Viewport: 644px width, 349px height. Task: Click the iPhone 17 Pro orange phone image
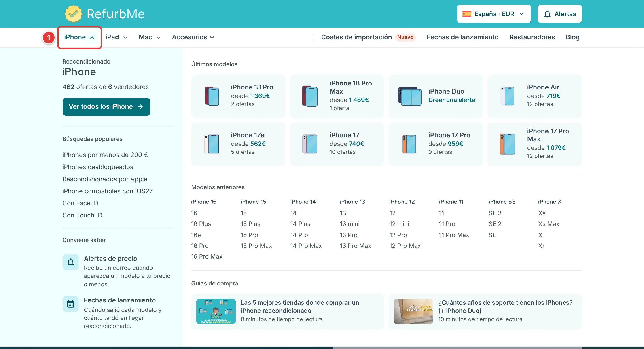tap(409, 144)
